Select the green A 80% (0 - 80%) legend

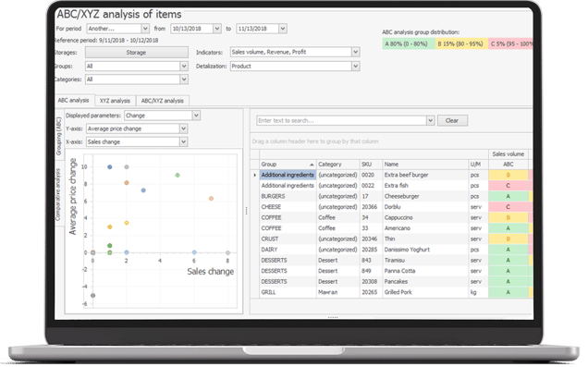click(409, 43)
